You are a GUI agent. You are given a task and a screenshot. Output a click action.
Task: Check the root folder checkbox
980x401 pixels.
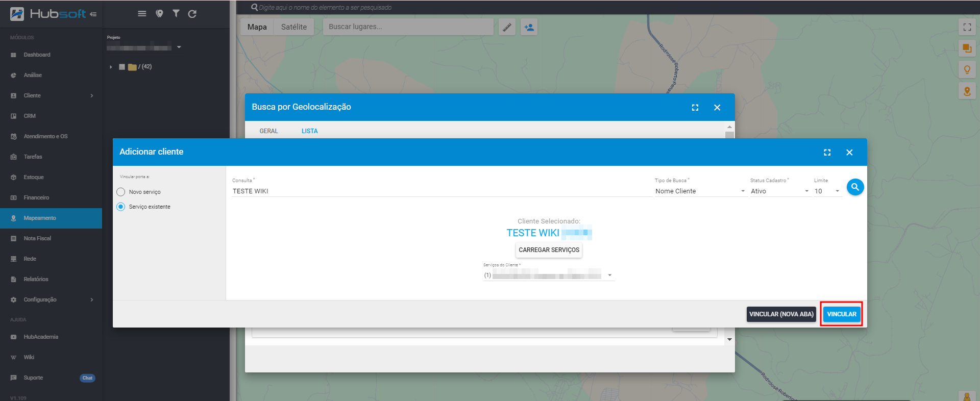point(122,67)
